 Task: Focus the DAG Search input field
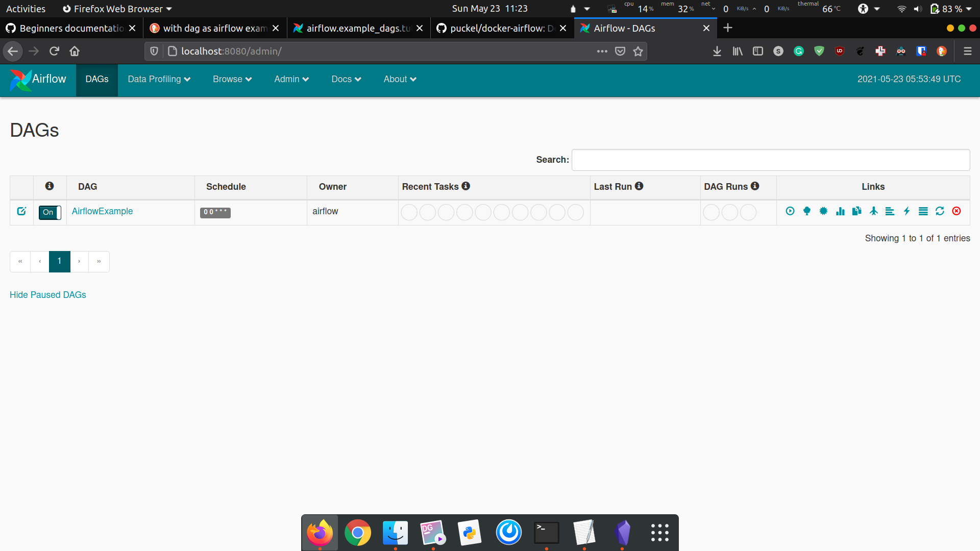[x=771, y=160]
